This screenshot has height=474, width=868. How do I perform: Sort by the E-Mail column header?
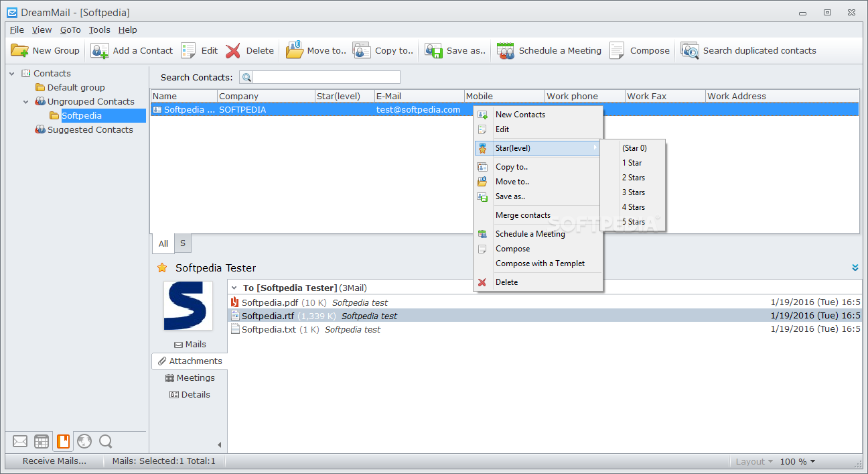point(419,96)
